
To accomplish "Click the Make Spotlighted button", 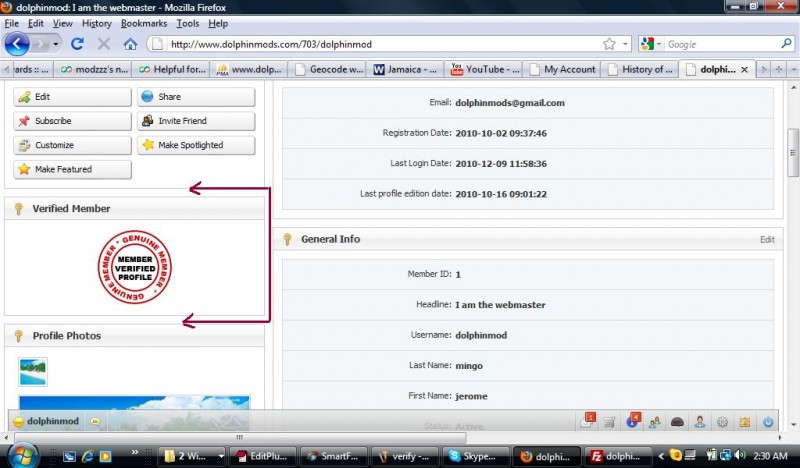I will (x=196, y=145).
